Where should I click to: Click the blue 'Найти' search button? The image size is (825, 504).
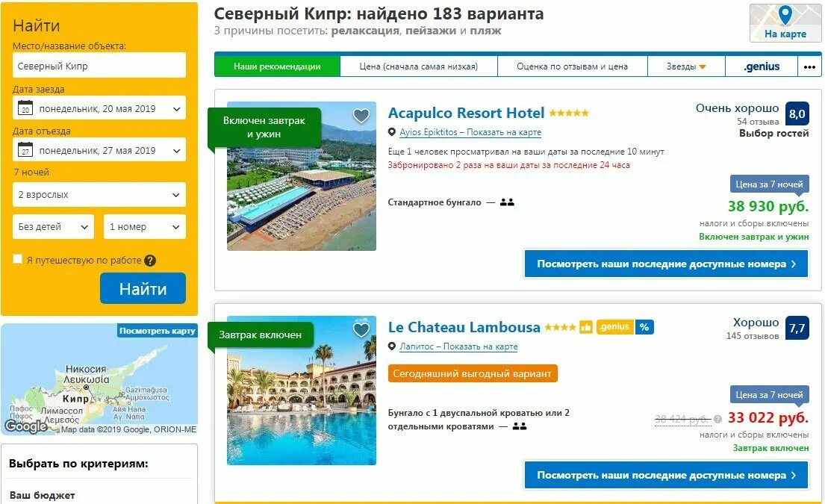point(143,288)
